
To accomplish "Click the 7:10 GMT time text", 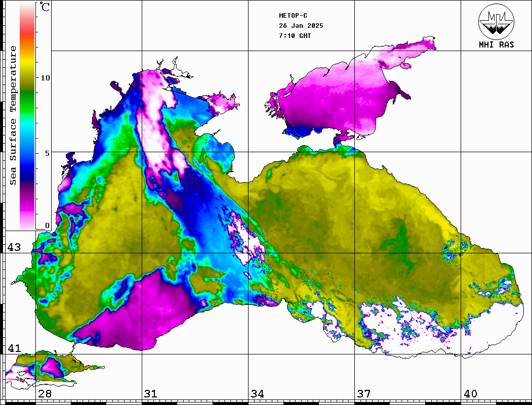I will (x=295, y=35).
